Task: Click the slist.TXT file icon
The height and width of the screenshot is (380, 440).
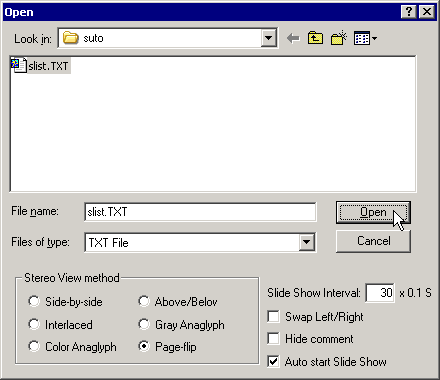Action: tap(19, 65)
